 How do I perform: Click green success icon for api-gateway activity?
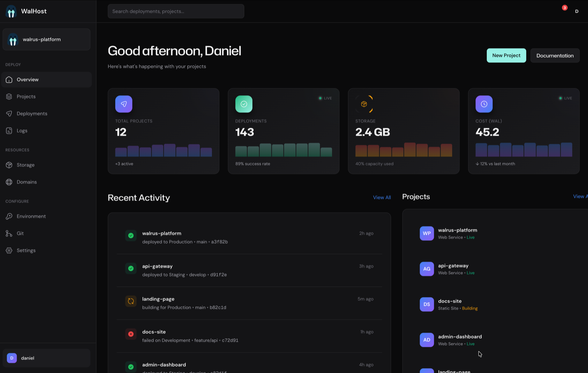pyautogui.click(x=131, y=268)
